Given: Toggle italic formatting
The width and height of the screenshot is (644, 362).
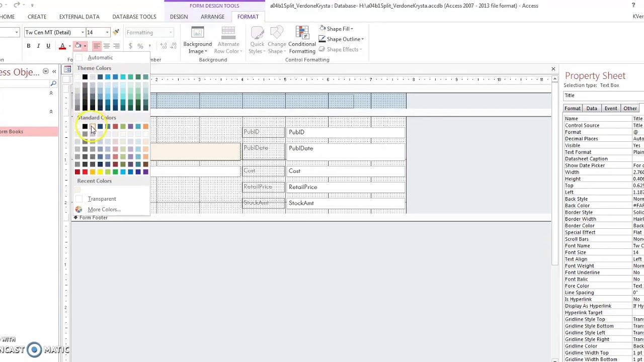Looking at the screenshot, I should tap(38, 46).
